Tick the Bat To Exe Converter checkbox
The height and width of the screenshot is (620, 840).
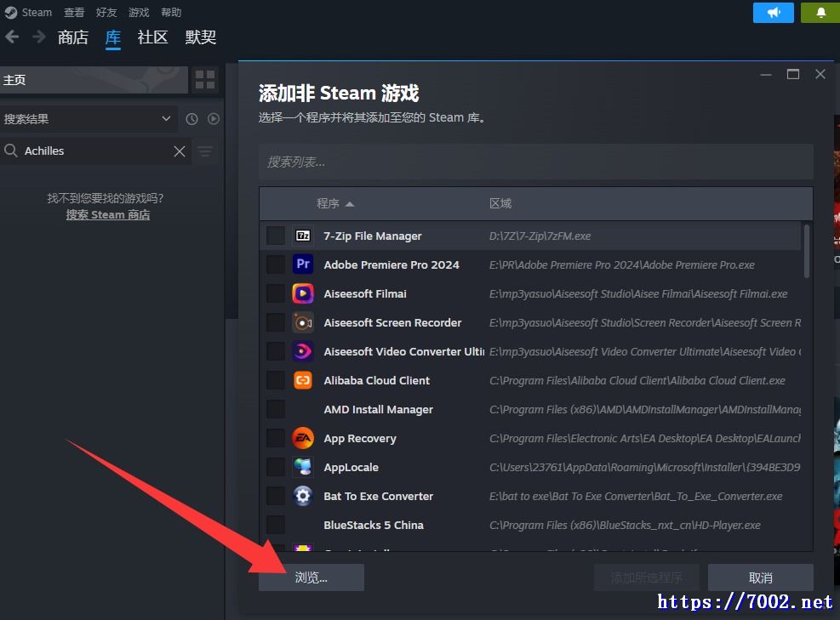click(x=276, y=496)
